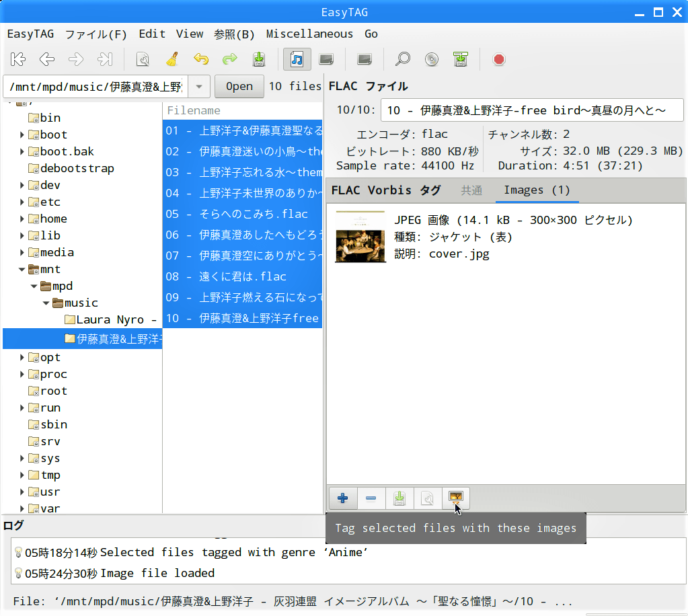Image resolution: width=688 pixels, height=616 pixels.
Task: Clear tags with the broom icon
Action: pyautogui.click(x=172, y=59)
